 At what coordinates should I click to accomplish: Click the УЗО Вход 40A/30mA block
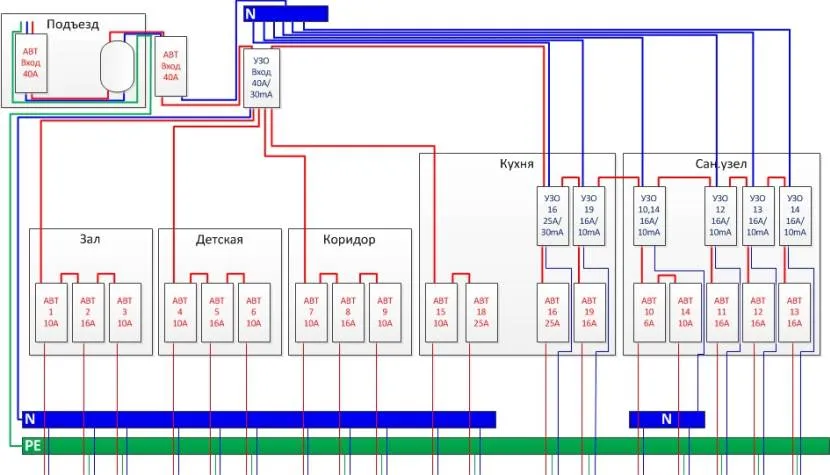coord(259,77)
